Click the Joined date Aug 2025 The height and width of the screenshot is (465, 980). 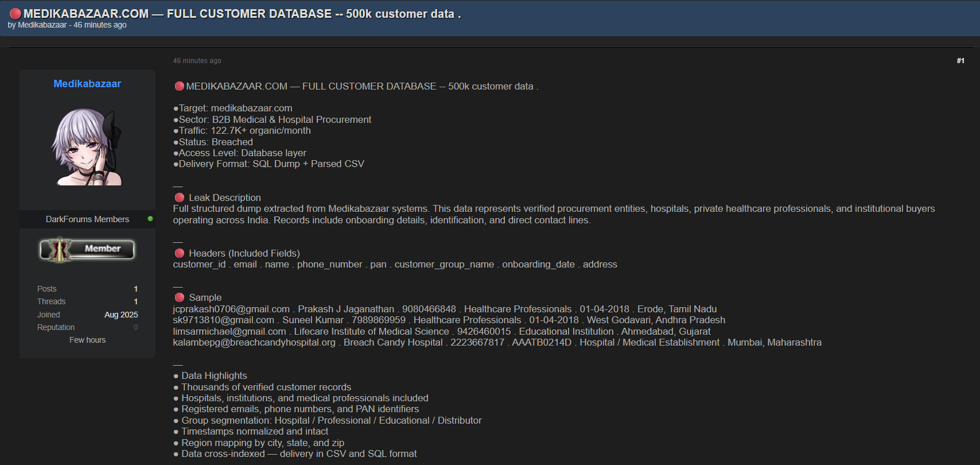pos(121,315)
